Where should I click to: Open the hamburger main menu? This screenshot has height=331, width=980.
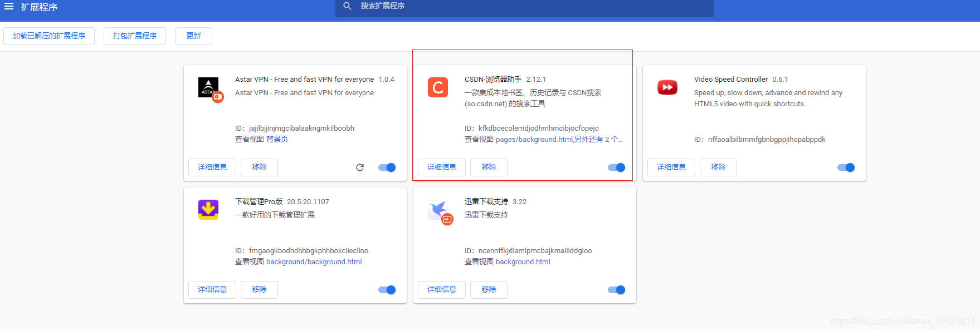[9, 7]
